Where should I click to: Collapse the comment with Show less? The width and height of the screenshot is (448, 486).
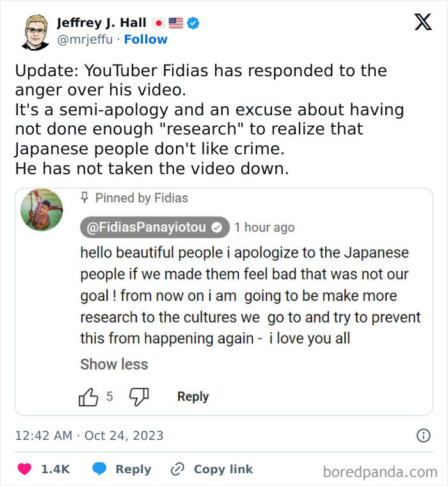click(114, 364)
